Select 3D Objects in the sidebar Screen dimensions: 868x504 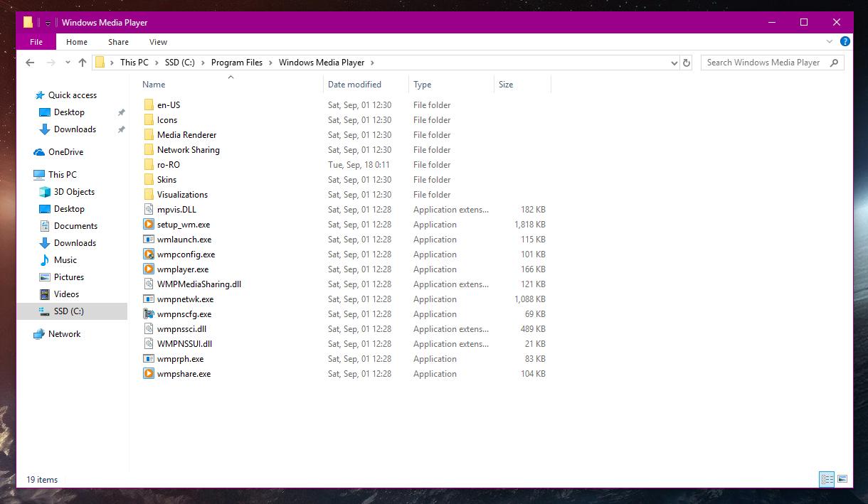(x=74, y=192)
